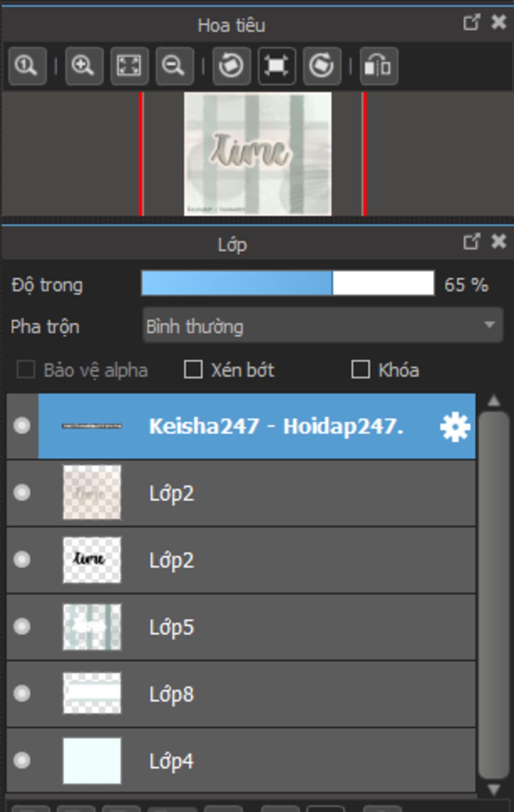Open settings gear for Keisha247 layer

[x=455, y=427]
